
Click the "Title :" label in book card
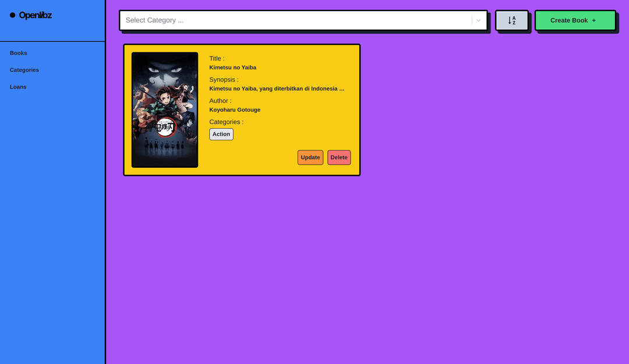point(217,58)
